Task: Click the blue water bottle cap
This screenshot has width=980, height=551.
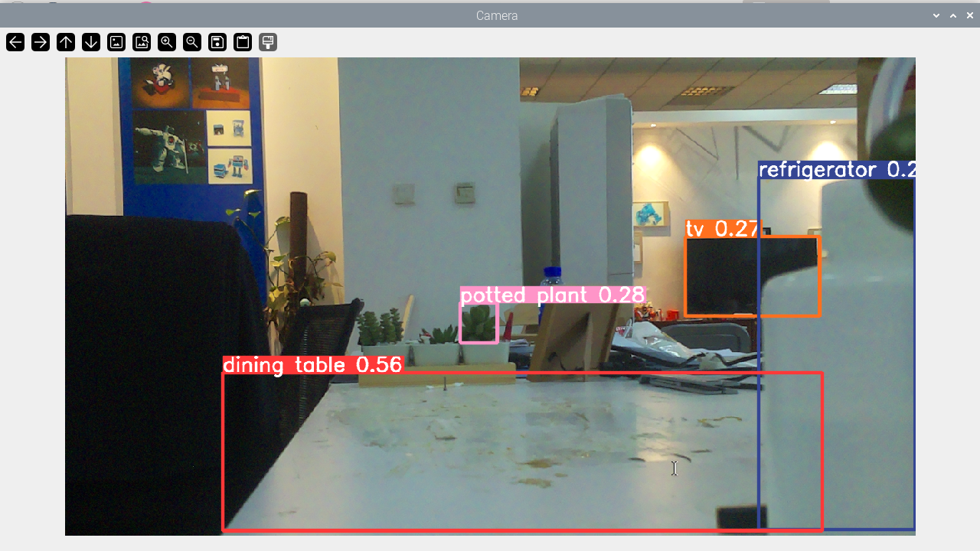Action: coord(552,272)
